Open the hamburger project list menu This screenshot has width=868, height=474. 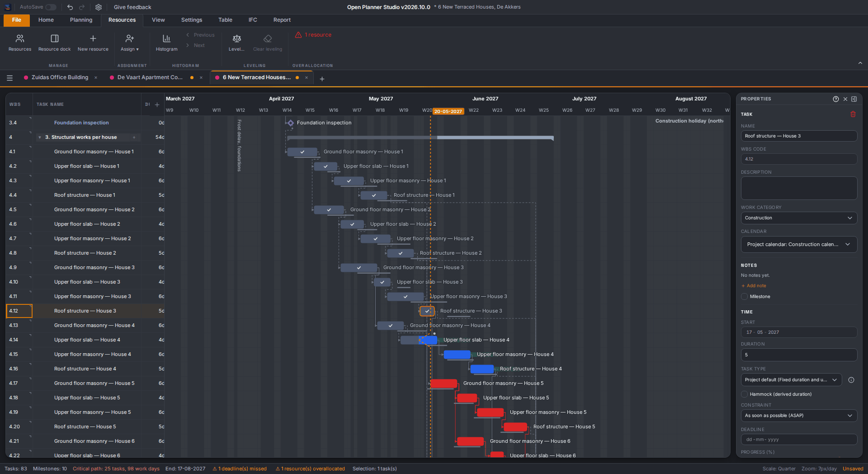pyautogui.click(x=9, y=78)
